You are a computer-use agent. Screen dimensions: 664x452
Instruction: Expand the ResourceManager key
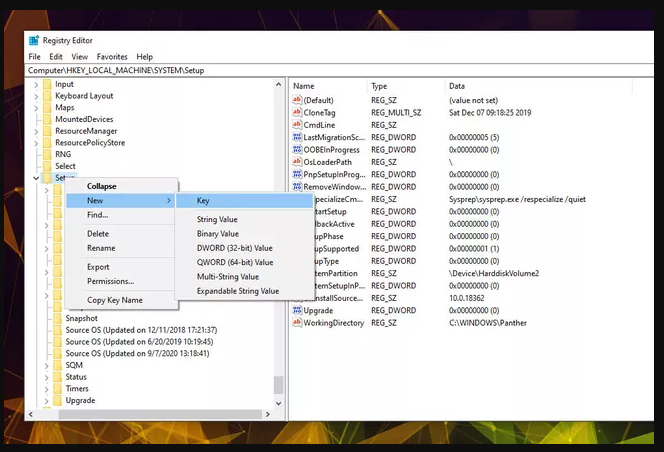(36, 131)
